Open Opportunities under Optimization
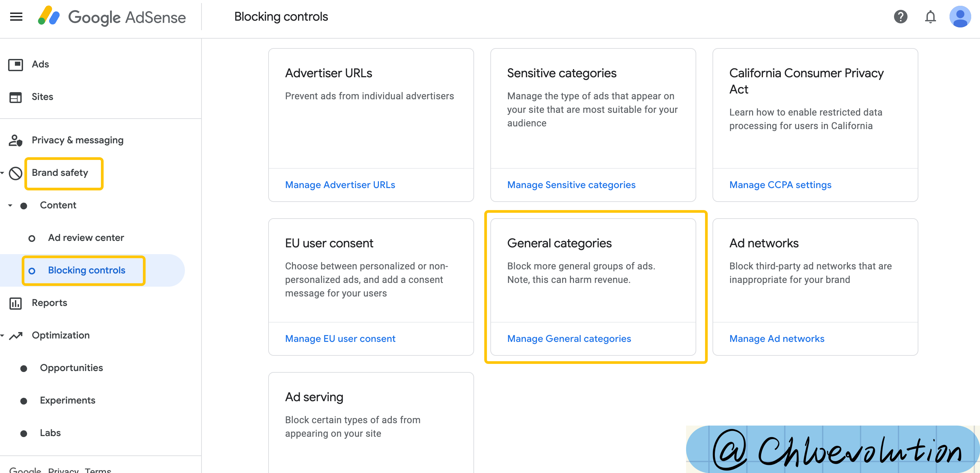The width and height of the screenshot is (980, 473). [71, 368]
